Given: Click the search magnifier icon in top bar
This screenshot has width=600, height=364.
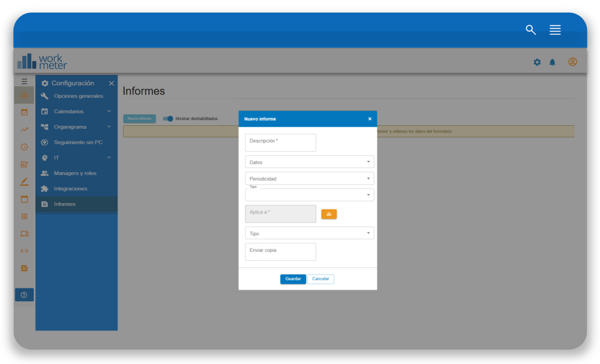Looking at the screenshot, I should (530, 30).
